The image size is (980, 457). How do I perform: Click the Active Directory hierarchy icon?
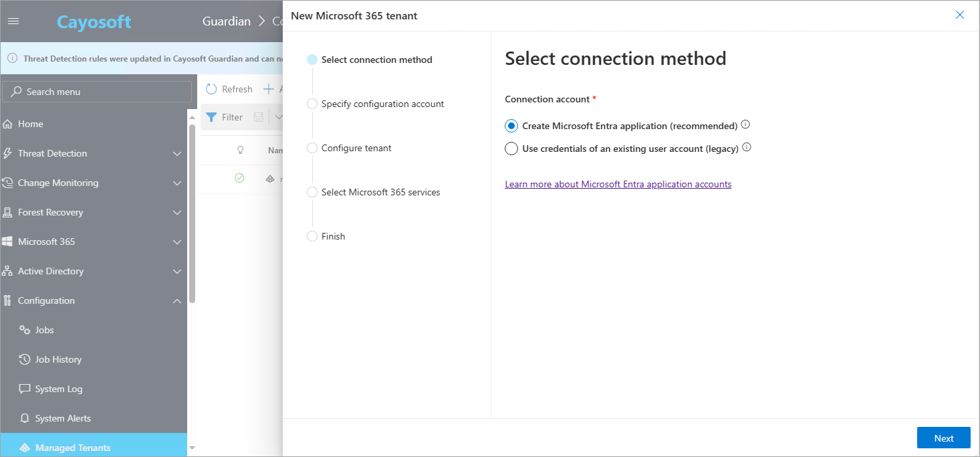pos(7,271)
